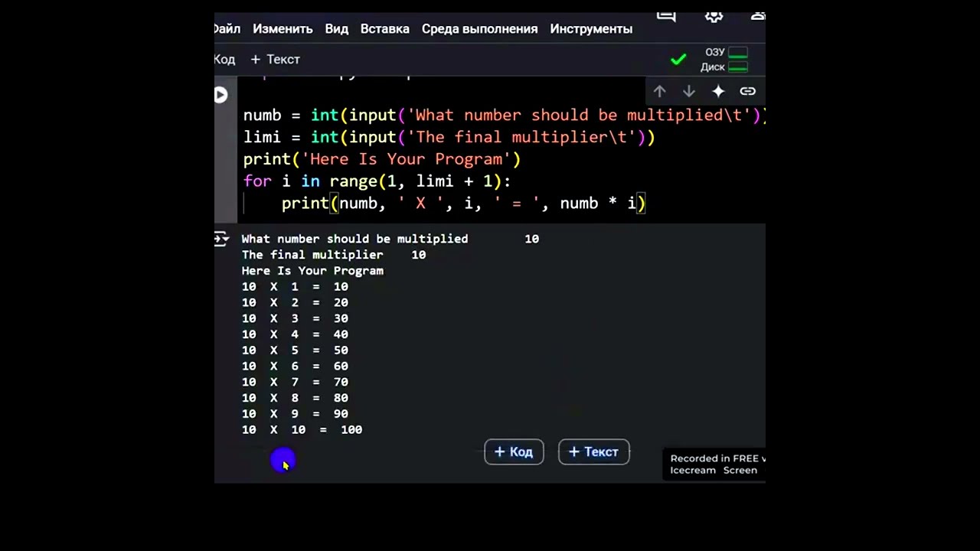Click output row '10 X 6 = 60'
980x551 pixels.
295,367
